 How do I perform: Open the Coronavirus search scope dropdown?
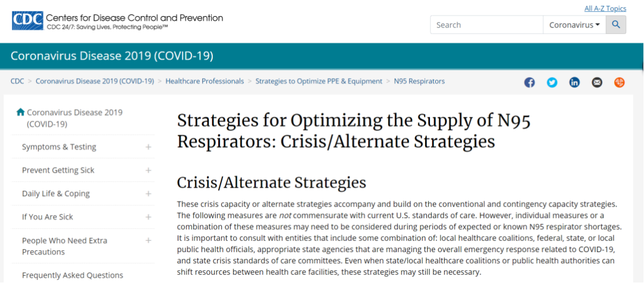574,25
